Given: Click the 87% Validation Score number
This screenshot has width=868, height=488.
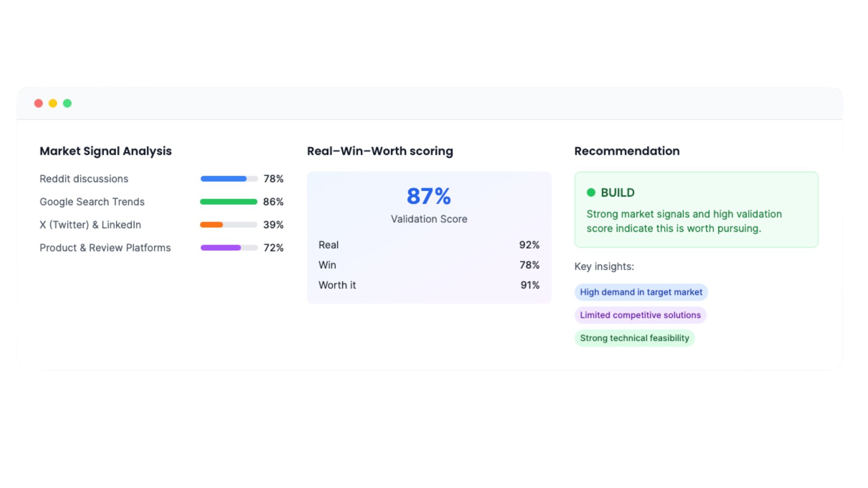Looking at the screenshot, I should tap(429, 197).
